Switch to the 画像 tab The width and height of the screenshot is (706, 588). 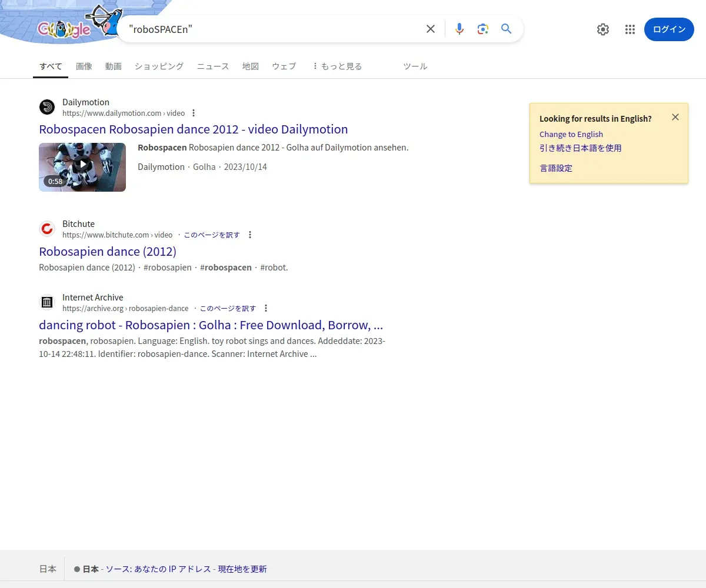(x=84, y=66)
